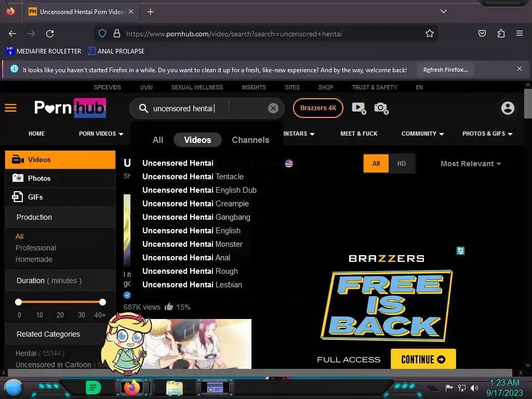Open a new tab with the plus icon

click(150, 12)
